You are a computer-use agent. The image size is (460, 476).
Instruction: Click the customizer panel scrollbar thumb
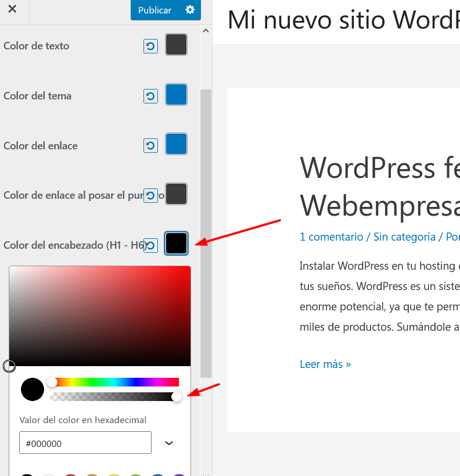point(206,234)
